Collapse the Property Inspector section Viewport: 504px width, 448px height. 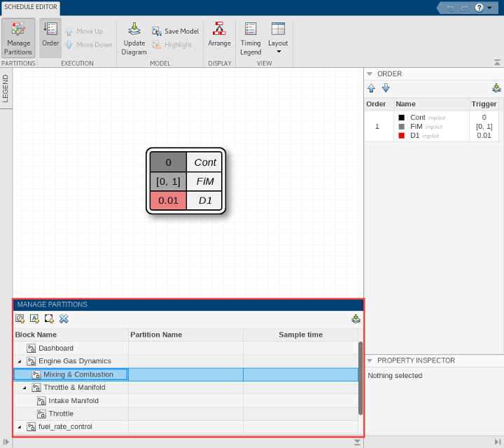369,360
